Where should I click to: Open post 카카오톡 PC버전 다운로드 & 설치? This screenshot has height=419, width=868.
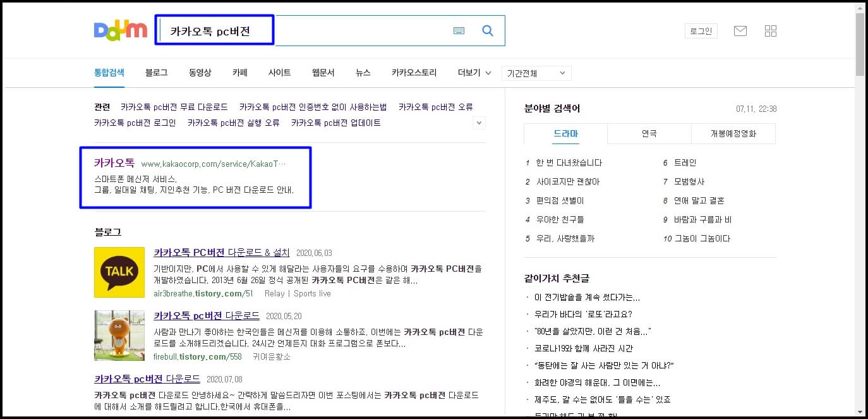click(222, 252)
